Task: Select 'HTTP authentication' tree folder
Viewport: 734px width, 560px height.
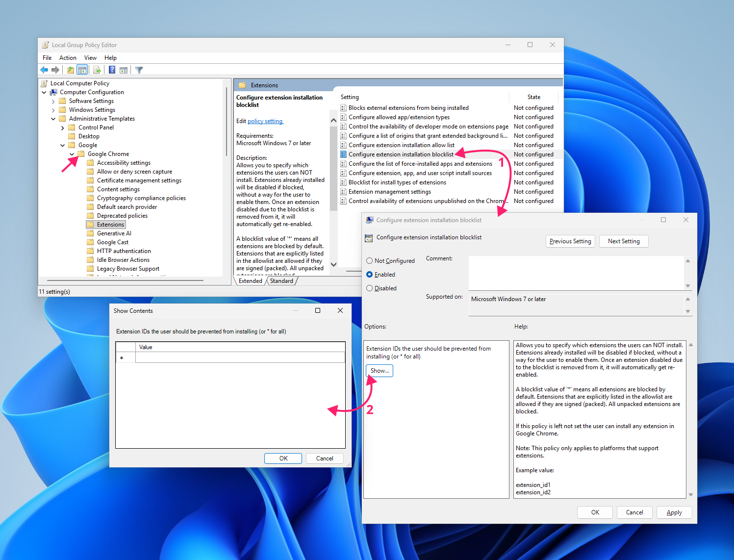Action: (x=124, y=251)
